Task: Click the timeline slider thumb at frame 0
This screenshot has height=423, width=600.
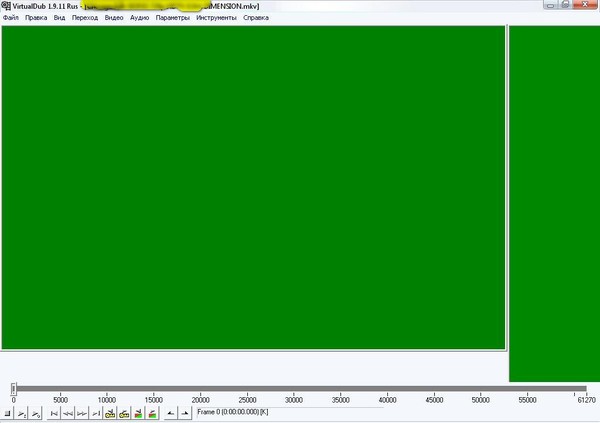Action: coord(13,389)
